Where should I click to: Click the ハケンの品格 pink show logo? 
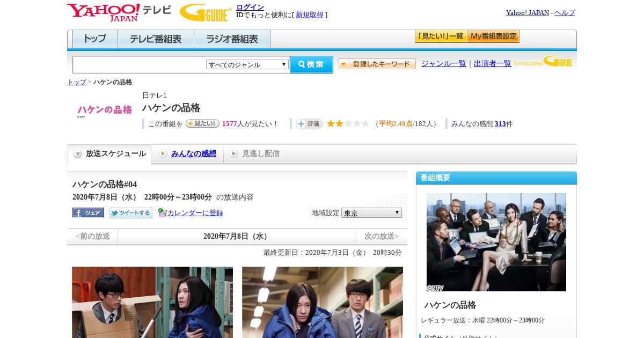[x=105, y=111]
